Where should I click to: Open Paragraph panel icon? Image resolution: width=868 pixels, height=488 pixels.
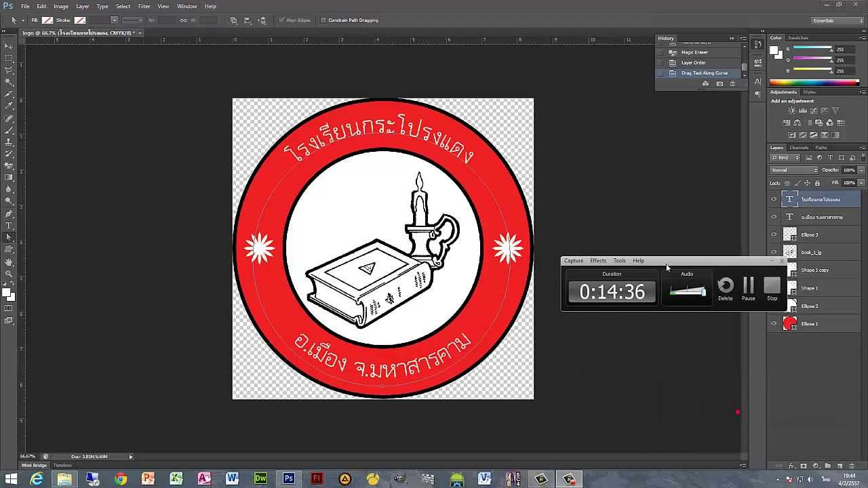pos(757,95)
